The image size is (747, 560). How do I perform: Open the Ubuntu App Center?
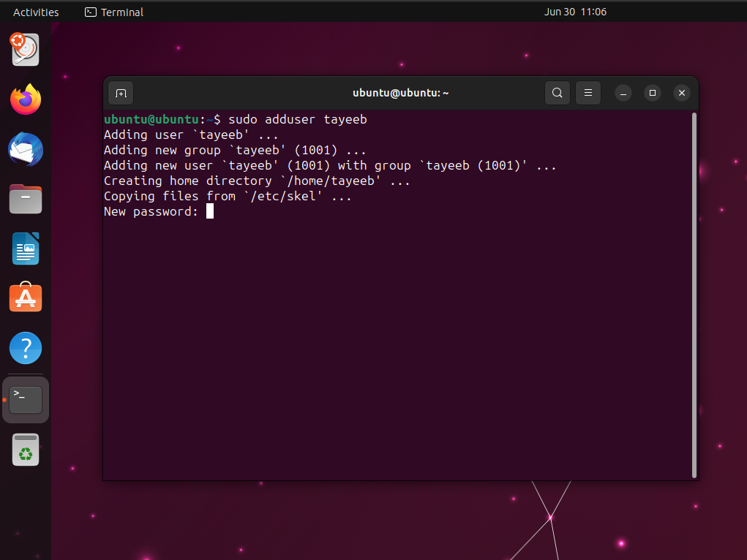click(x=25, y=298)
